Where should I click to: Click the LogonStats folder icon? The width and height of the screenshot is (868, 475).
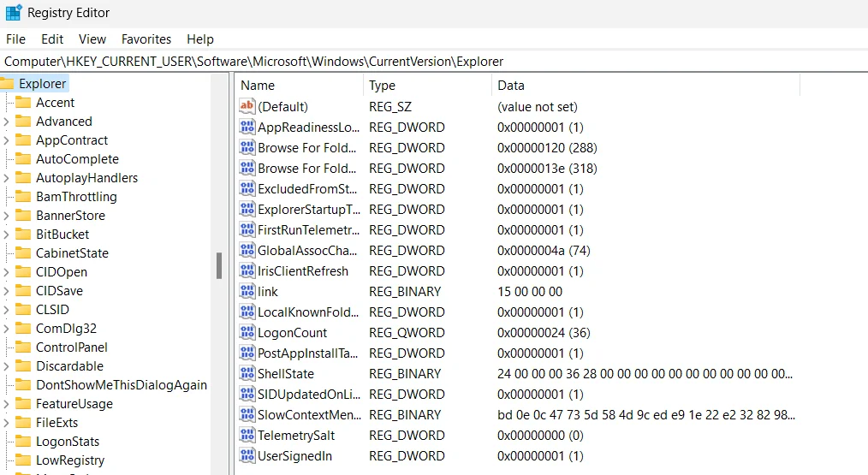pyautogui.click(x=23, y=442)
